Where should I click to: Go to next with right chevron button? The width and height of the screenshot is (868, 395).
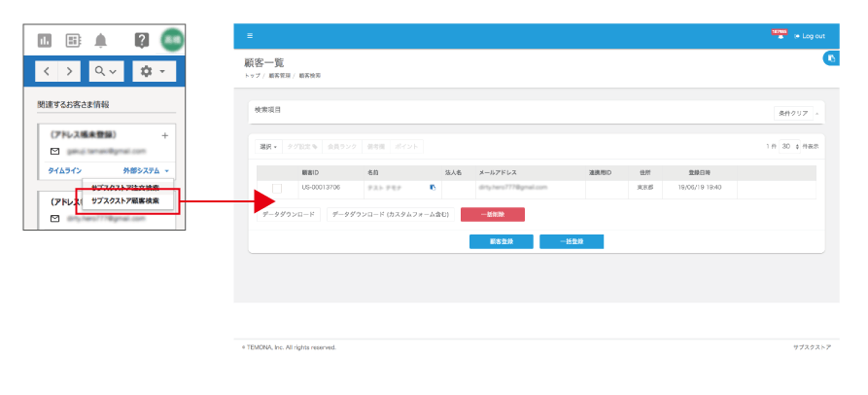70,71
